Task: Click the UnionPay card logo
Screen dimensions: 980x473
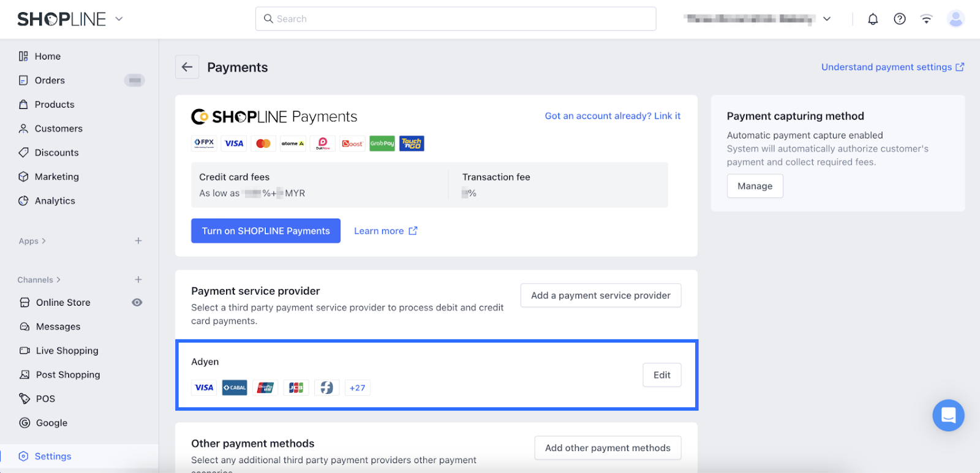Action: pyautogui.click(x=265, y=387)
